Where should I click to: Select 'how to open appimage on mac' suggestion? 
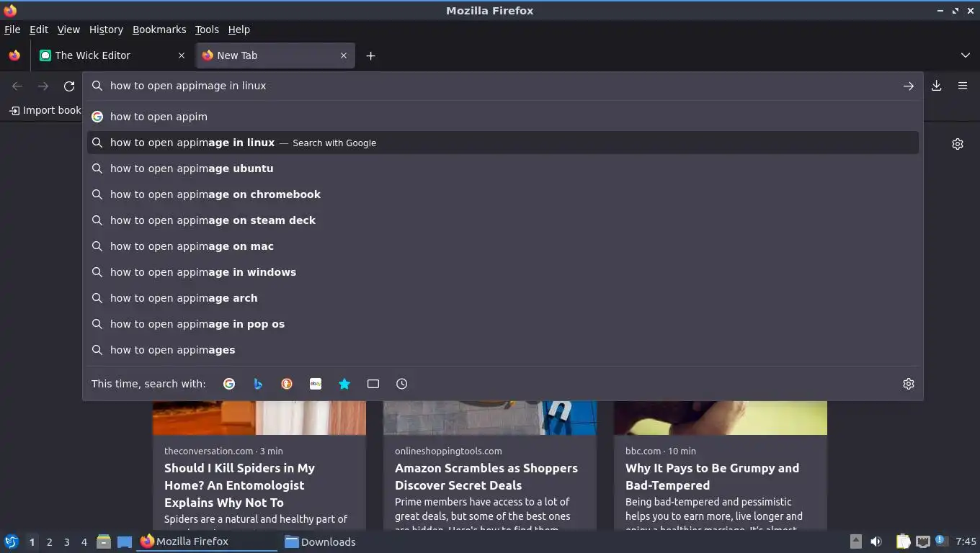point(503,246)
